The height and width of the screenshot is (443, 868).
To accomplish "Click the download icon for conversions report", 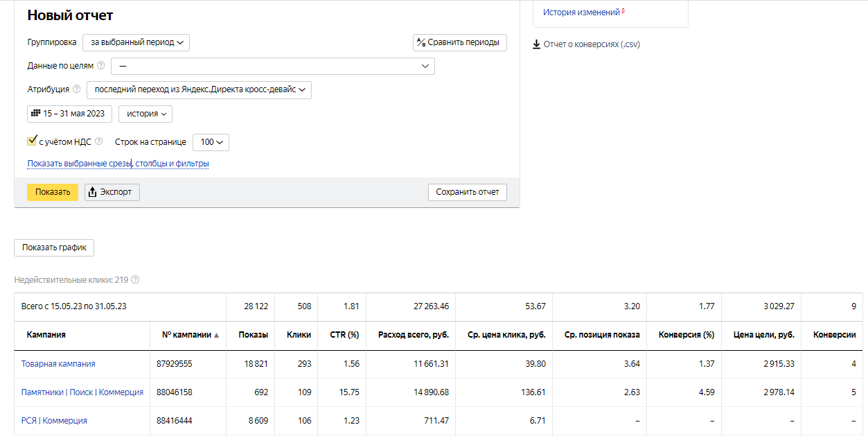I will tap(536, 44).
